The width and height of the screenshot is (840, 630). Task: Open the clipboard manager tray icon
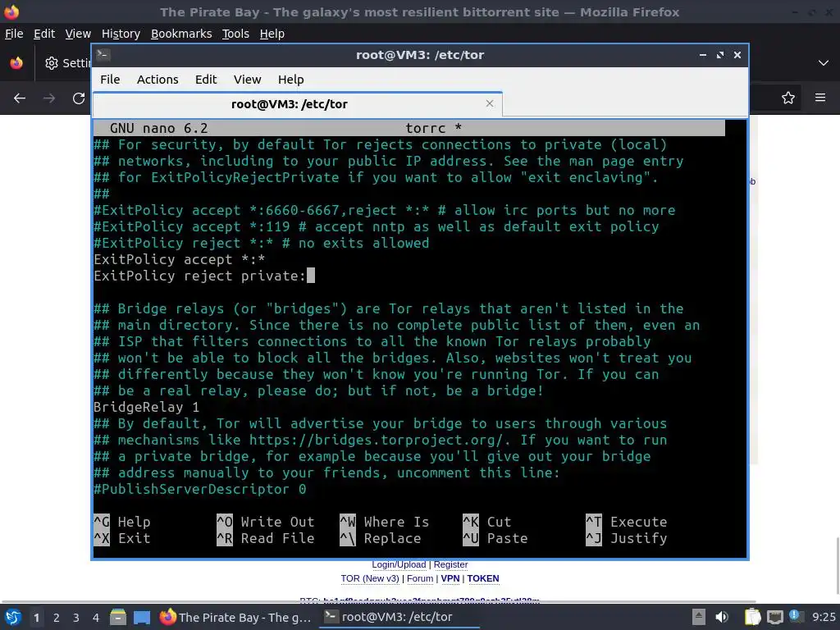753,617
